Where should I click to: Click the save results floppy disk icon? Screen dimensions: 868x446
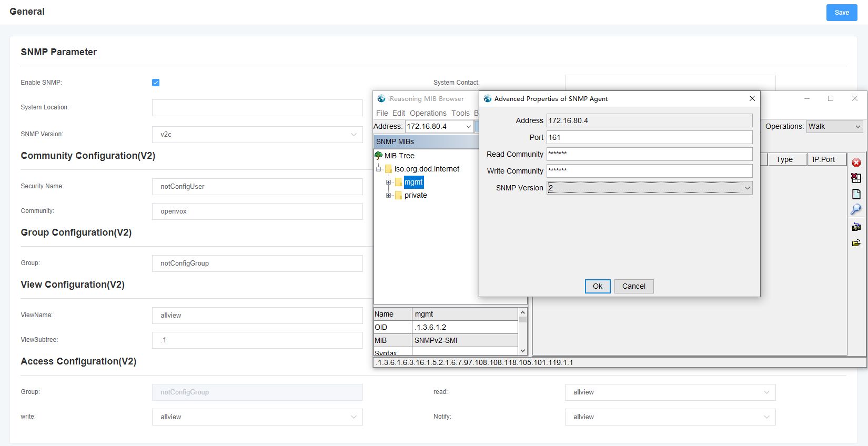[856, 227]
